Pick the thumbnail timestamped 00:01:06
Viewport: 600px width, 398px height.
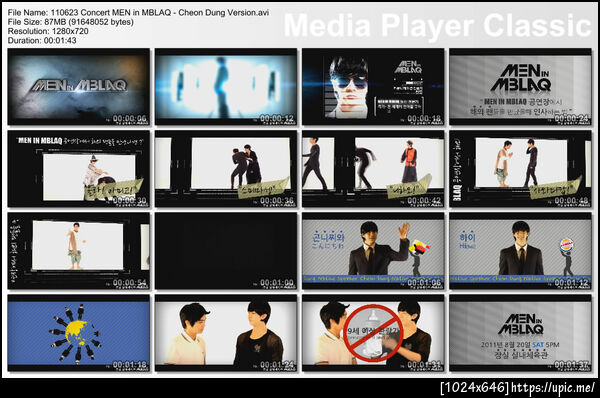tap(373, 251)
